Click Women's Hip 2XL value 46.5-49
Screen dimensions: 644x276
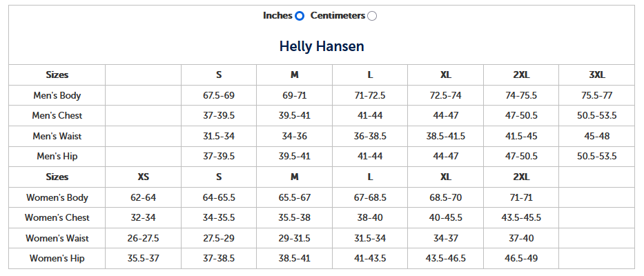coord(521,258)
